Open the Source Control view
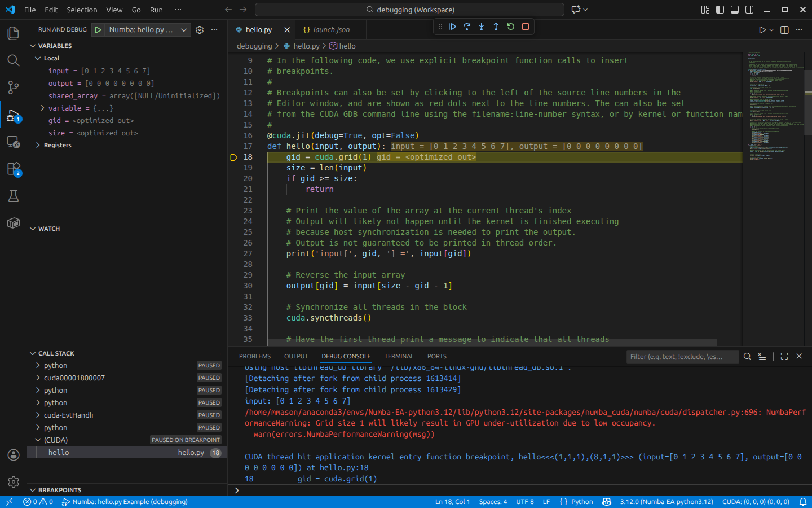Image resolution: width=812 pixels, height=508 pixels. click(x=13, y=87)
